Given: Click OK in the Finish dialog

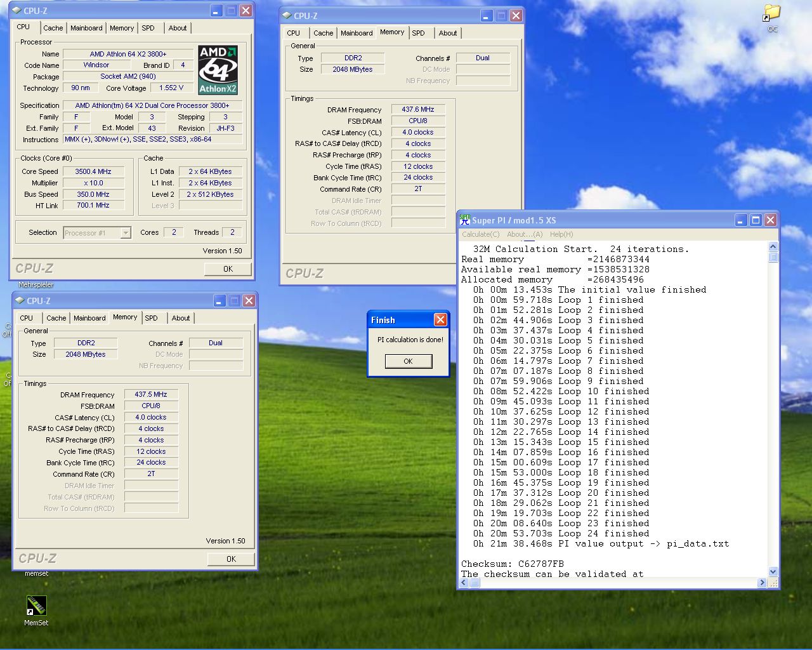Looking at the screenshot, I should tap(408, 361).
